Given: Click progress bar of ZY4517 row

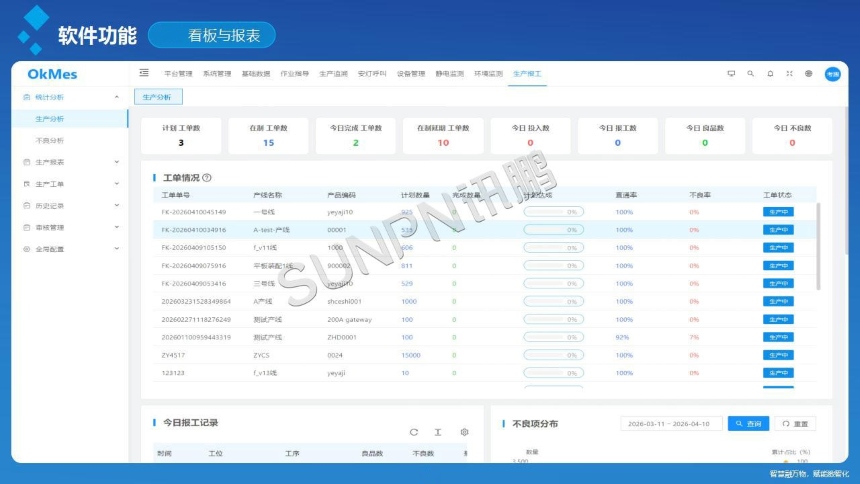Looking at the screenshot, I should point(553,355).
